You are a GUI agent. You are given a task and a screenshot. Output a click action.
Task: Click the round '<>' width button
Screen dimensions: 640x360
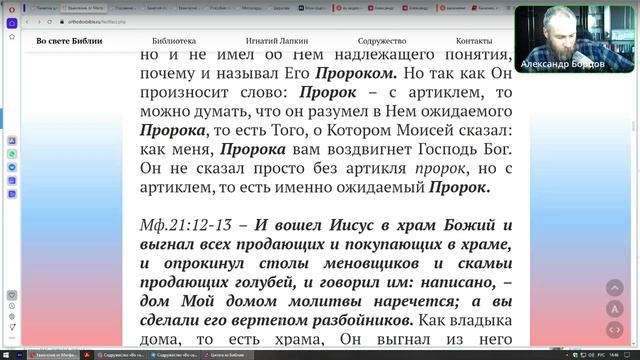[615, 330]
